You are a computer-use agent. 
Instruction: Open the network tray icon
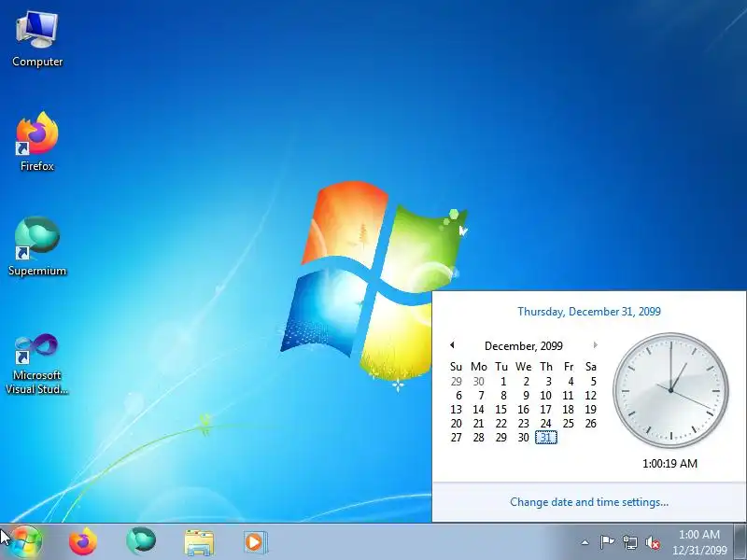[x=629, y=542]
